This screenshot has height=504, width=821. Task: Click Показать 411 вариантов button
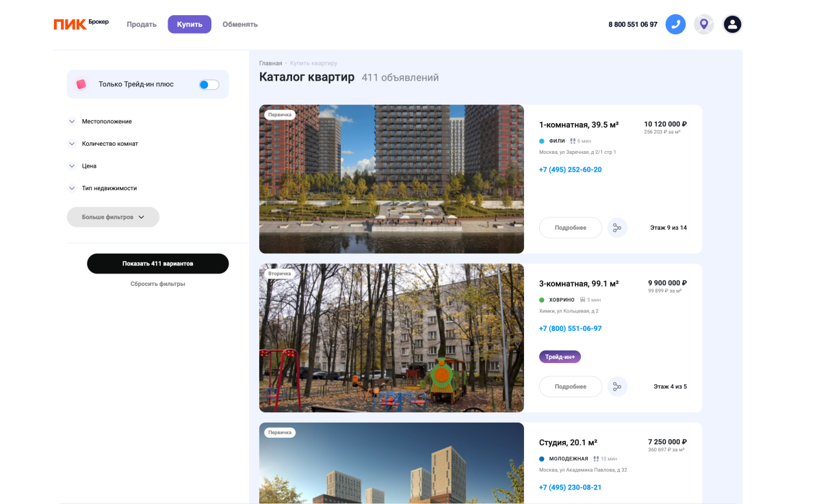coord(158,263)
